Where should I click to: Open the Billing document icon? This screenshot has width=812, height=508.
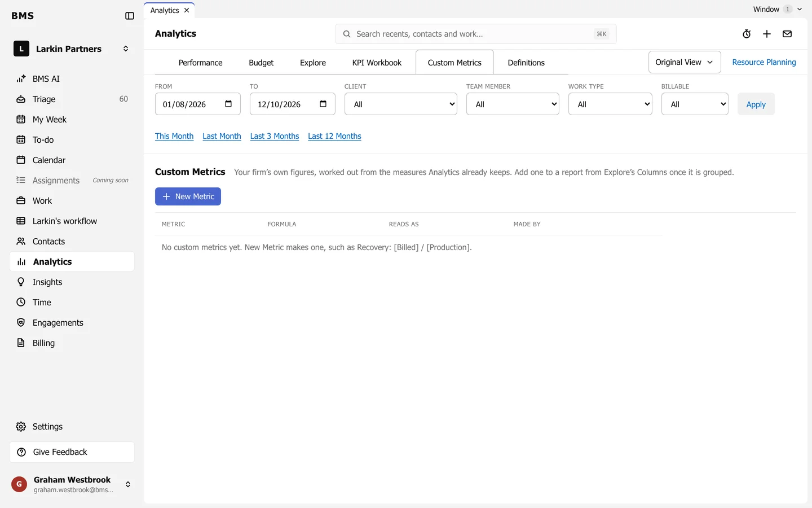21,343
